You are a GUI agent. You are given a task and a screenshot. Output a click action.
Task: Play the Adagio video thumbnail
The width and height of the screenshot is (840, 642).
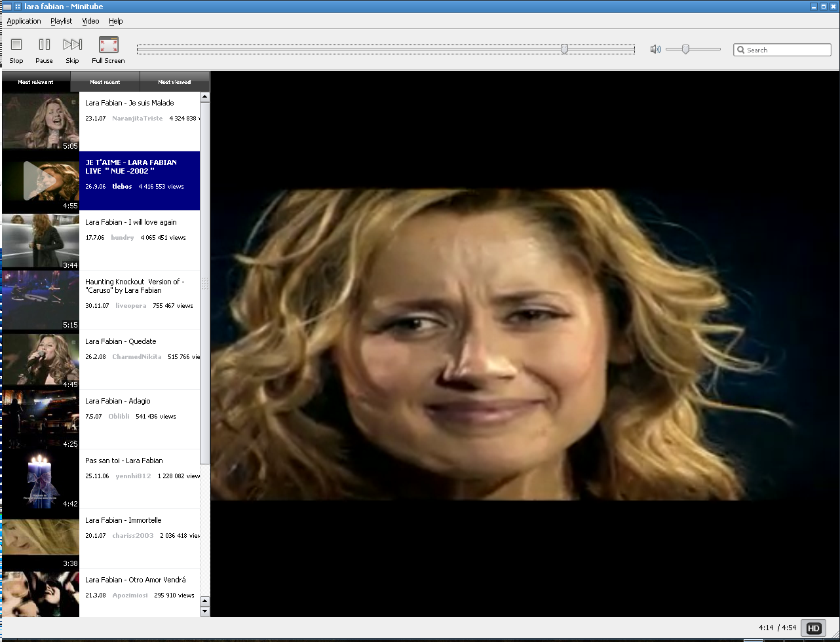pos(41,420)
